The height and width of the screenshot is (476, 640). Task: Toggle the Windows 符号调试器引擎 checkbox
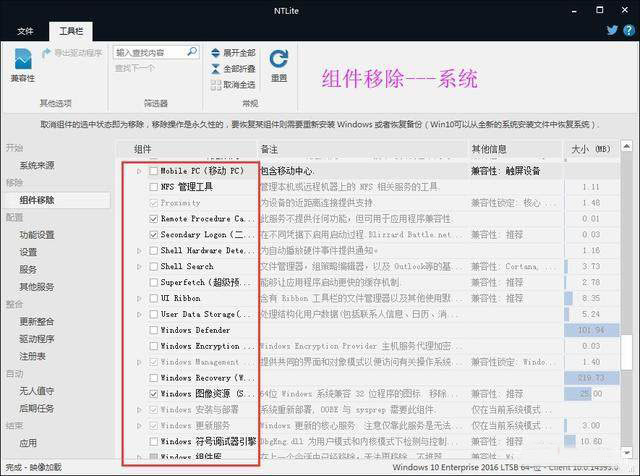[x=153, y=442]
